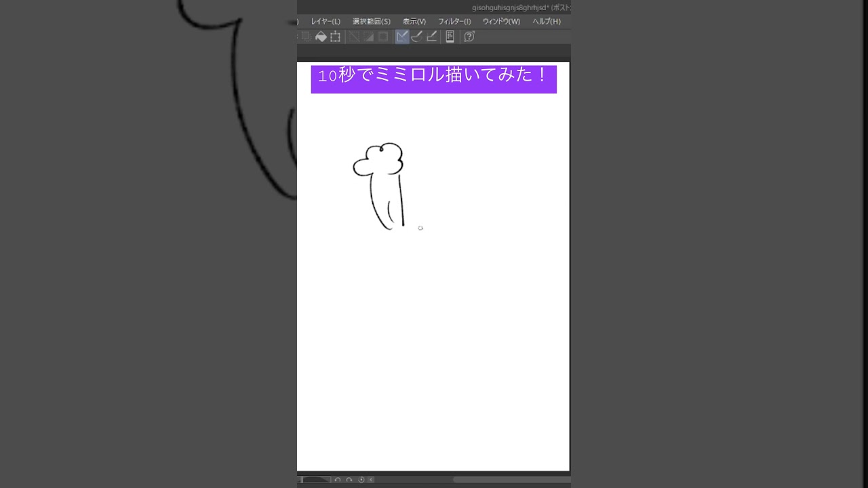Rotate canvas left using bottom bar icon
Viewport: 868px width, 488px height.
(338, 480)
